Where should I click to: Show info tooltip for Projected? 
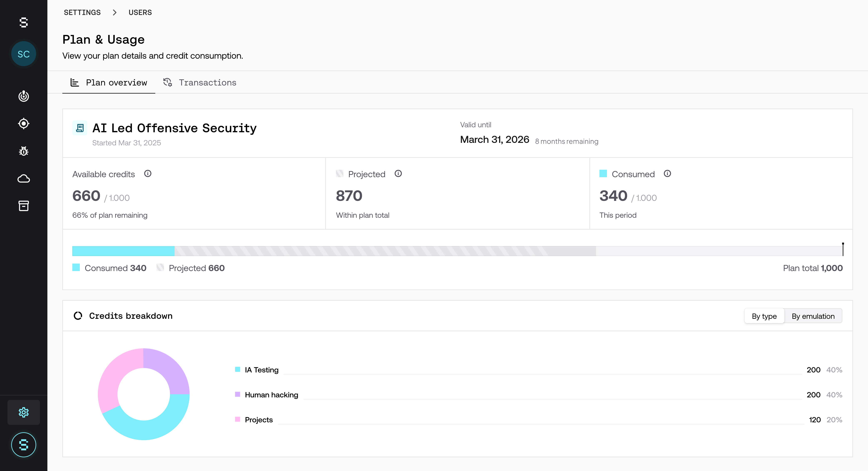coord(398,174)
